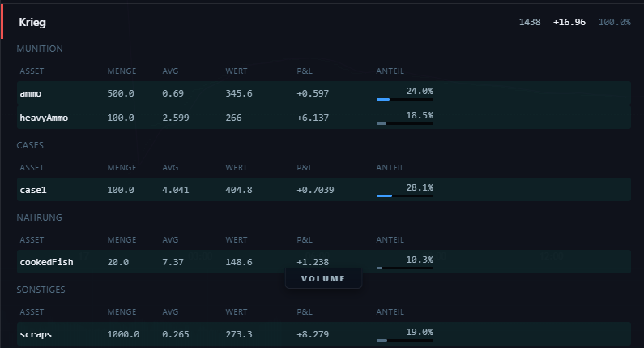Open the ammo asset row
644x348 pixels.
coord(324,93)
